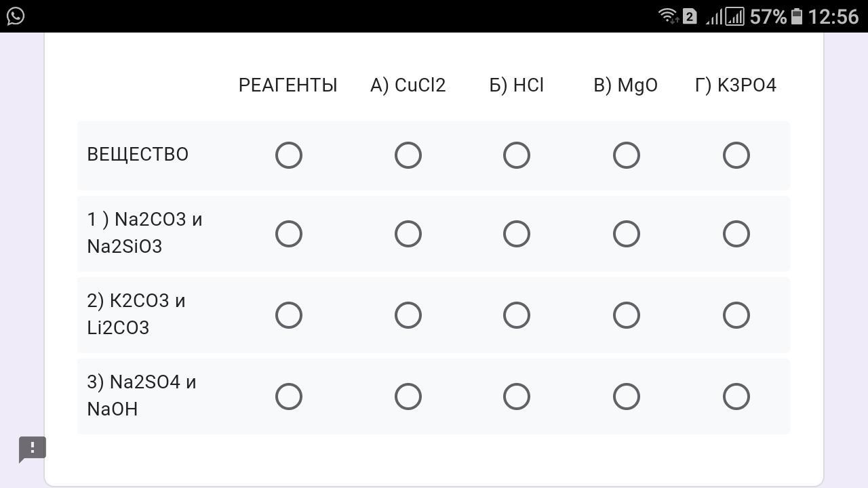Click the Г) K3PO4 column header
This screenshot has width=868, height=488.
(736, 85)
